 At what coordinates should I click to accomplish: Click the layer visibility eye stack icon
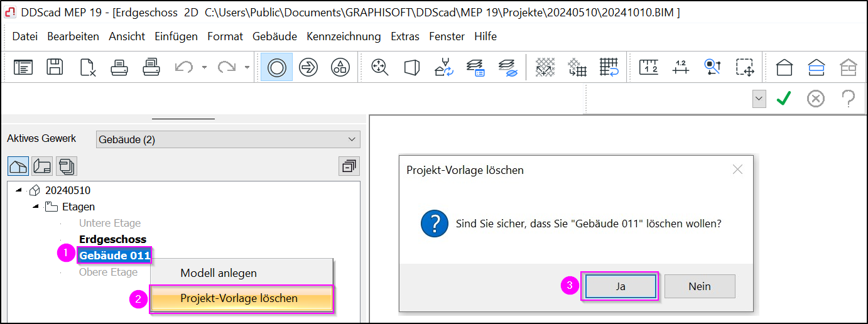[x=507, y=67]
